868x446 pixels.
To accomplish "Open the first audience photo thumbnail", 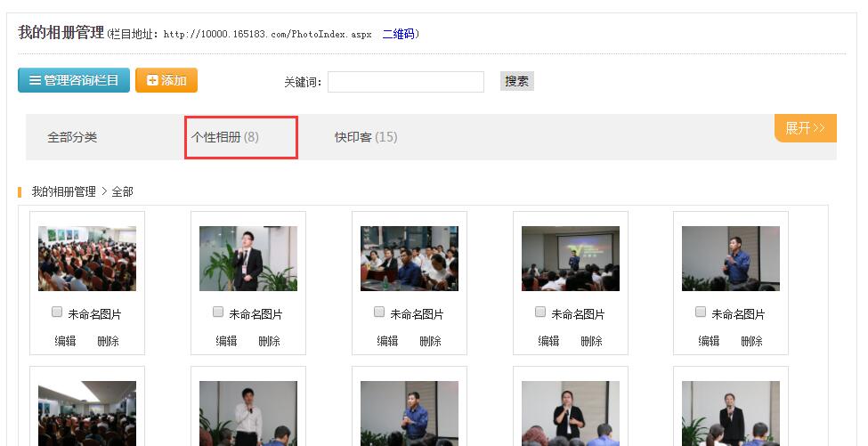I will point(87,258).
